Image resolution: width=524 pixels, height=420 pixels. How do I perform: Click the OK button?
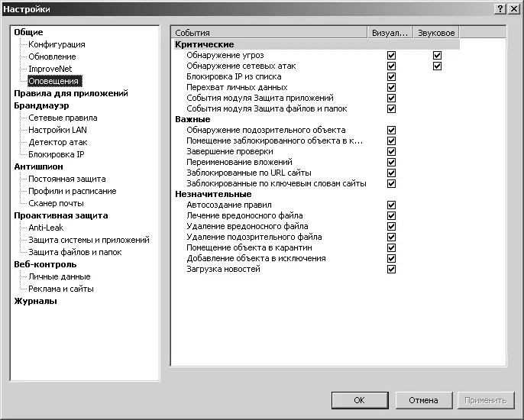[359, 400]
